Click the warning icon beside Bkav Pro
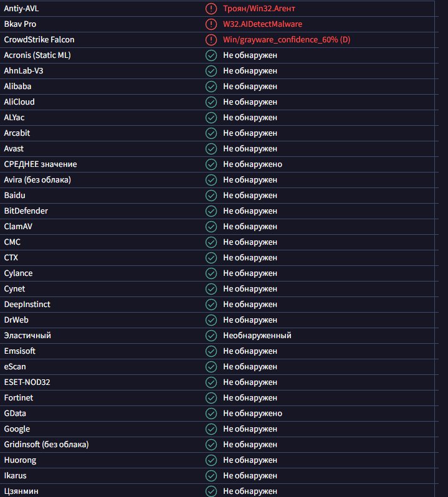Image resolution: width=448 pixels, height=497 pixels. tap(211, 24)
